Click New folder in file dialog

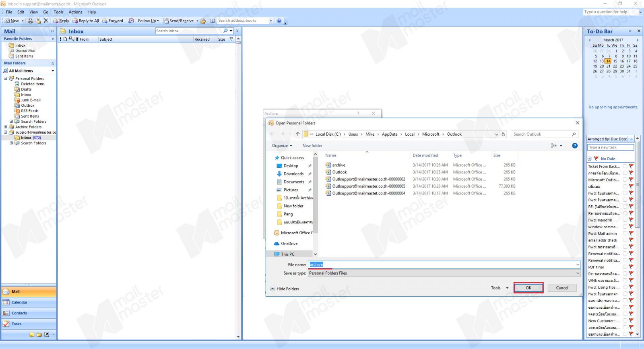pyautogui.click(x=312, y=146)
